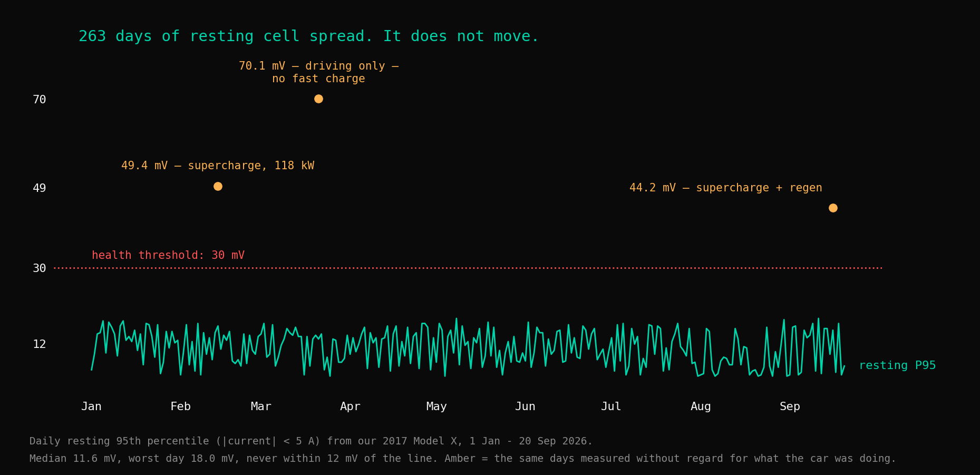Click the y-axis tick label 30
This screenshot has width=980, height=475.
(40, 268)
